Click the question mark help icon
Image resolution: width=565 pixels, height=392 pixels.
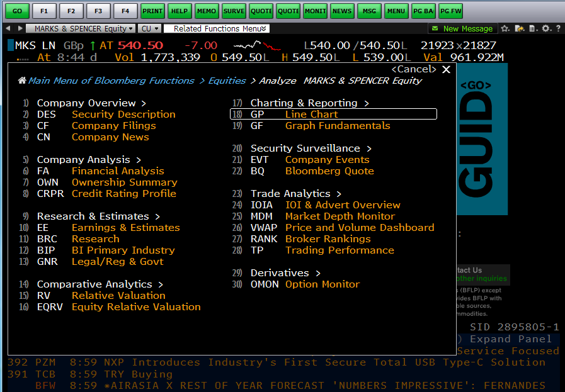coord(557,28)
